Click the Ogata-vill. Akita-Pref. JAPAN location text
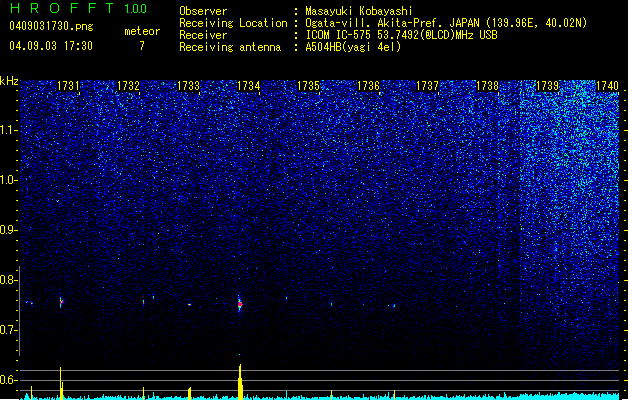This screenshot has height=400, width=629. point(446,23)
